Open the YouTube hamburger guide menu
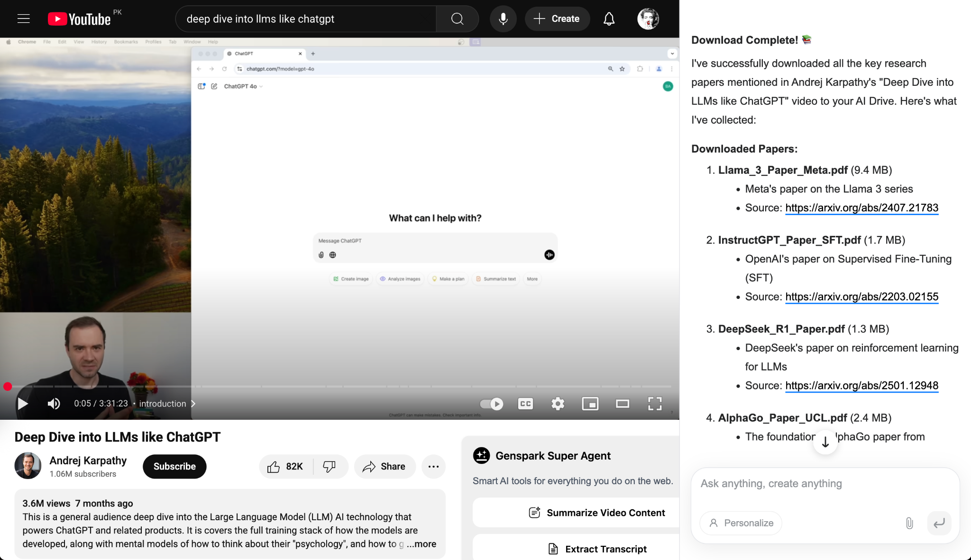 click(23, 19)
